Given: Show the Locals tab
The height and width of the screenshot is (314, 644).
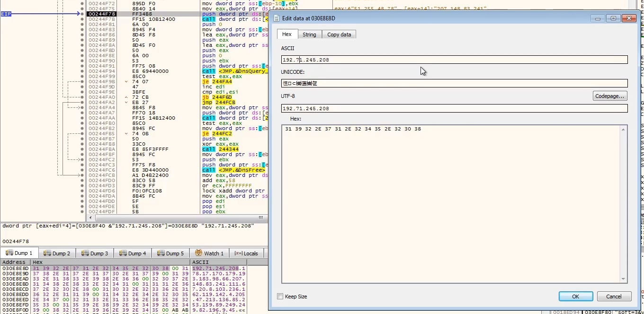Looking at the screenshot, I should click(x=247, y=253).
